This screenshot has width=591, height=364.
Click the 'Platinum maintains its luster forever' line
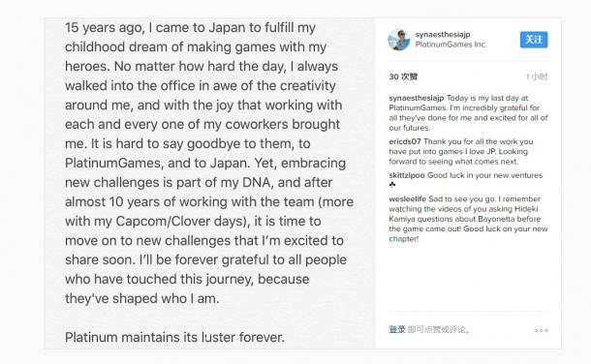174,337
